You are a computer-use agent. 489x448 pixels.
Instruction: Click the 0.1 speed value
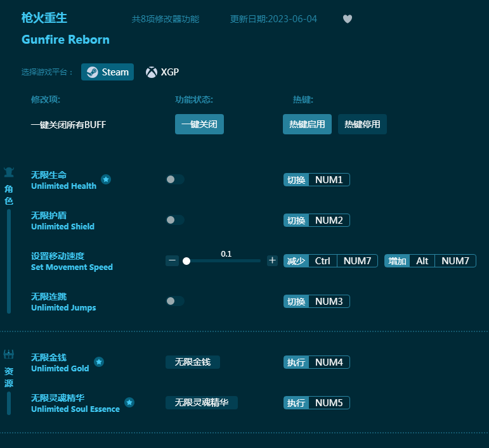pos(226,254)
